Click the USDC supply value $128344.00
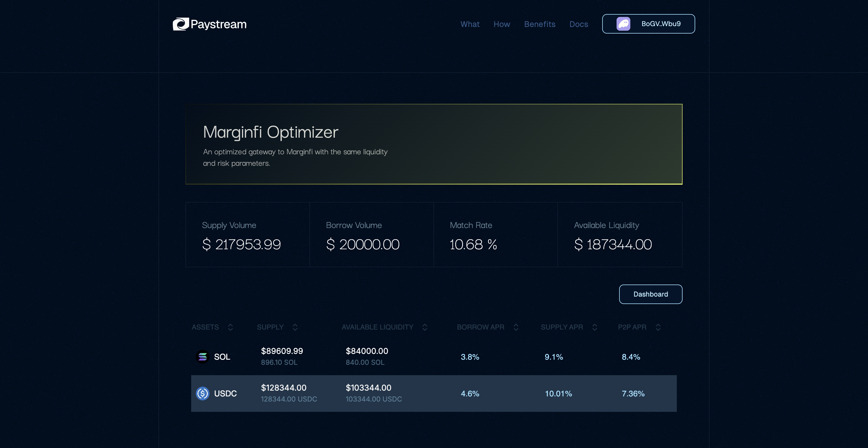This screenshot has width=868, height=448. pos(284,388)
